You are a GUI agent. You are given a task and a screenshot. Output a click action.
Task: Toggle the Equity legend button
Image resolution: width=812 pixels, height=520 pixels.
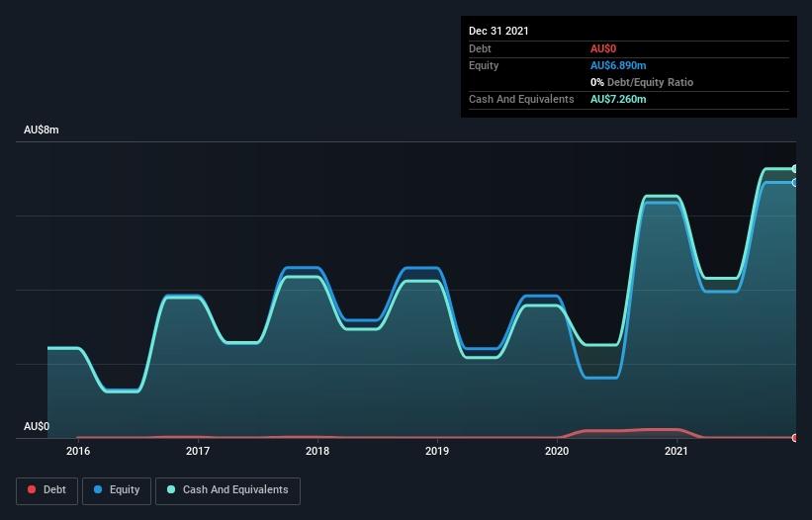117,490
